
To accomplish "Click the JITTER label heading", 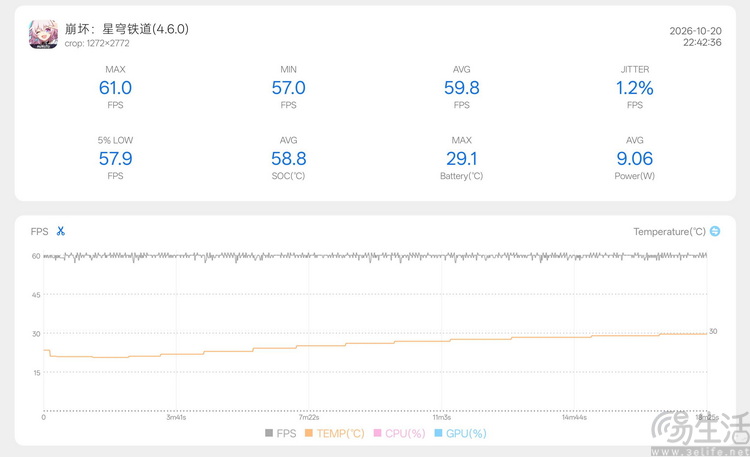I will pos(635,69).
